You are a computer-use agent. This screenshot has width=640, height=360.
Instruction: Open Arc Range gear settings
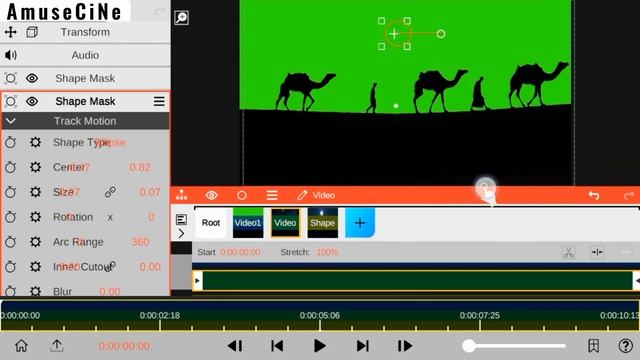pyautogui.click(x=36, y=242)
